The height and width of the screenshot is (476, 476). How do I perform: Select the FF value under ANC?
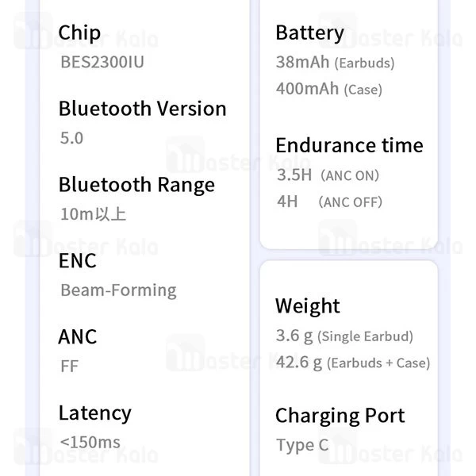70,366
